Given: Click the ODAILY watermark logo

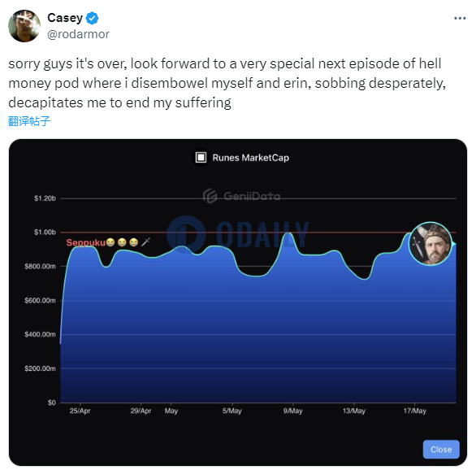Looking at the screenshot, I should pos(238,234).
